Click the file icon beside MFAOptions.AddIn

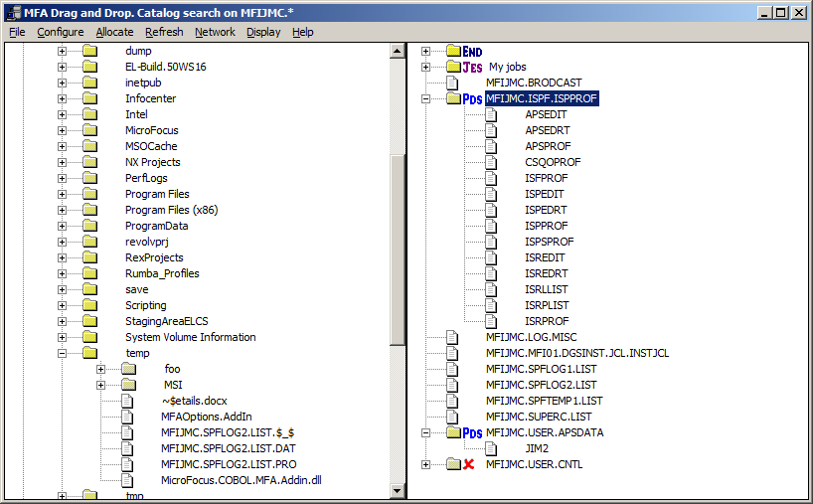point(127,417)
